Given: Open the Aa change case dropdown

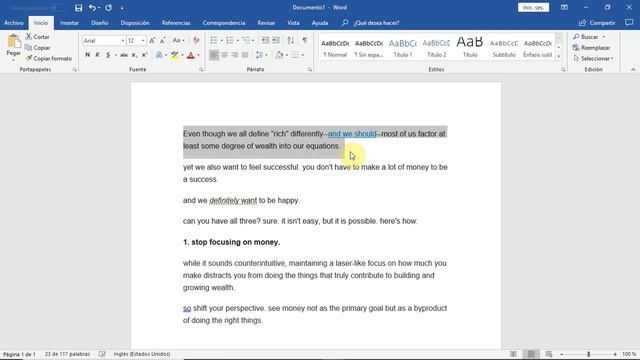Looking at the screenshot, I should tap(178, 40).
